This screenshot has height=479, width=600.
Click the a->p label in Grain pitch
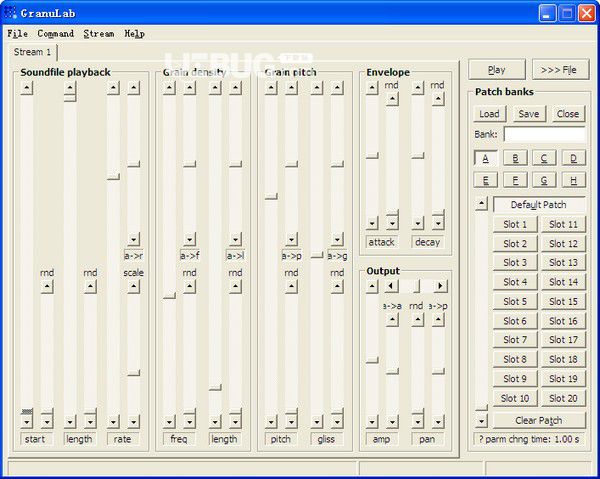[292, 256]
